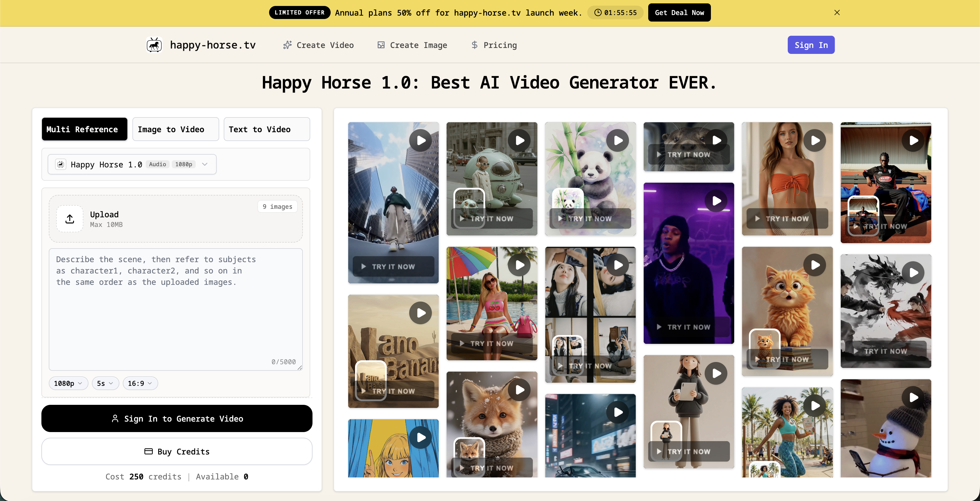Expand the 16:9 aspect ratio dropdown
980x501 pixels.
[140, 383]
